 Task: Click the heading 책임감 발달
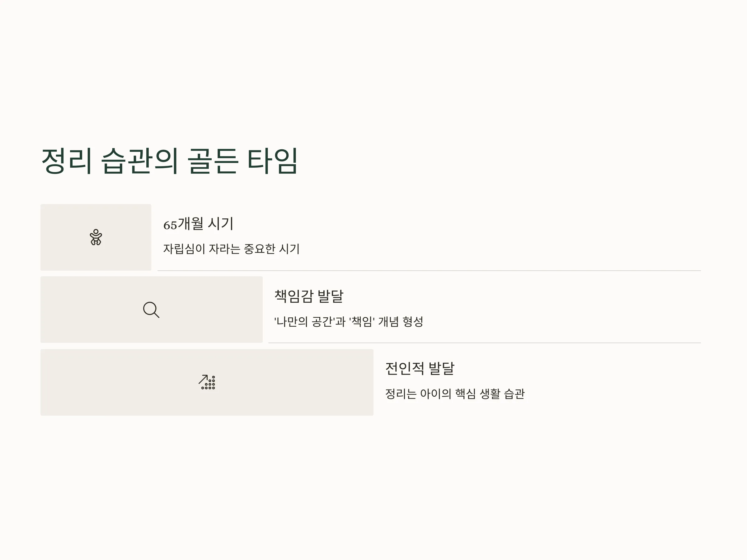(x=309, y=296)
